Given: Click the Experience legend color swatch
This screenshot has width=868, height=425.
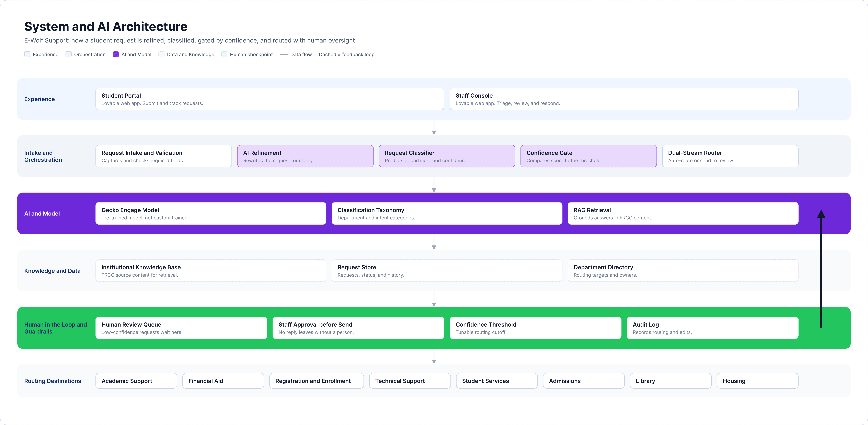Looking at the screenshot, I should 27,54.
